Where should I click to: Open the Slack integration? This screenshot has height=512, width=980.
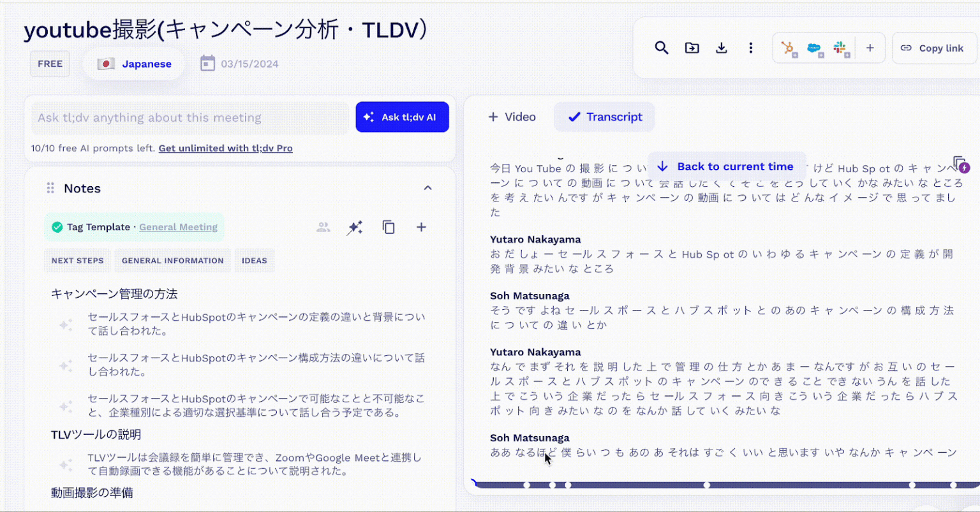click(x=840, y=48)
